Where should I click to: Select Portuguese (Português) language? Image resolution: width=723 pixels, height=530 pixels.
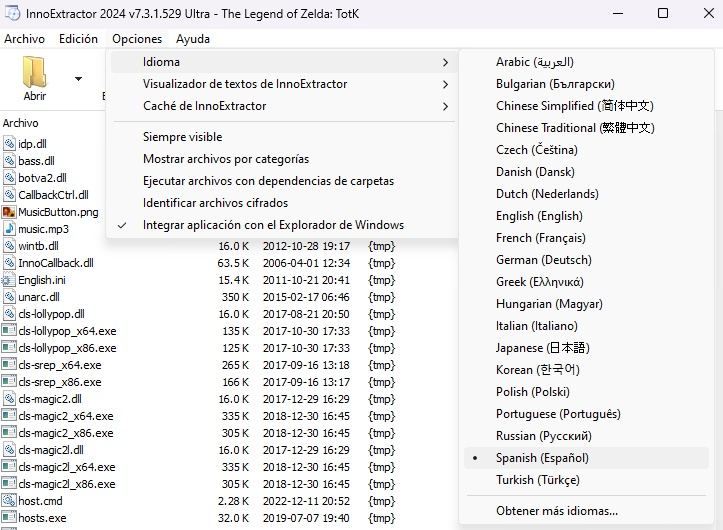click(586, 414)
